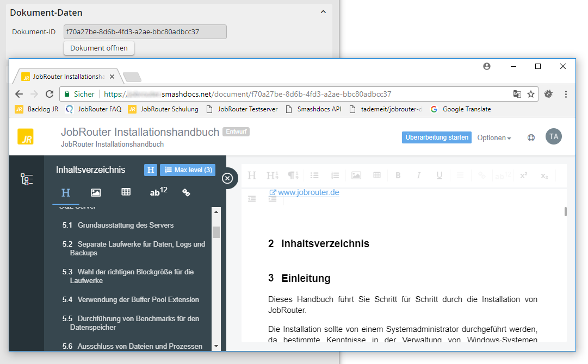Open the TA user avatar menu
This screenshot has width=588, height=364.
pyautogui.click(x=553, y=136)
